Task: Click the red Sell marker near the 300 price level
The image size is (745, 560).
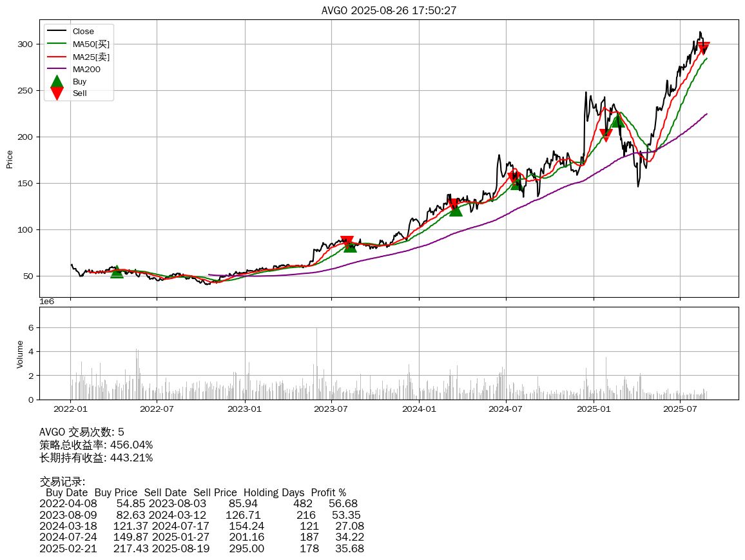Action: (x=704, y=48)
